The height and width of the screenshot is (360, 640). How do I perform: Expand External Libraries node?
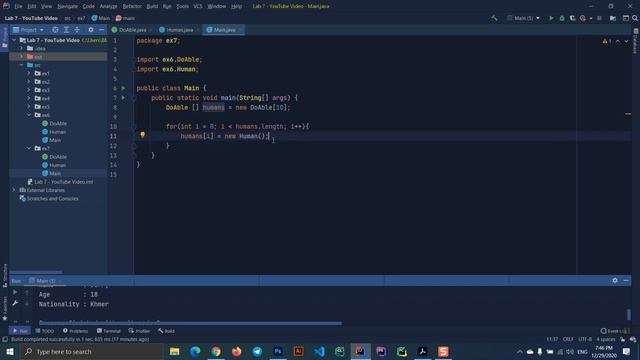click(x=14, y=190)
